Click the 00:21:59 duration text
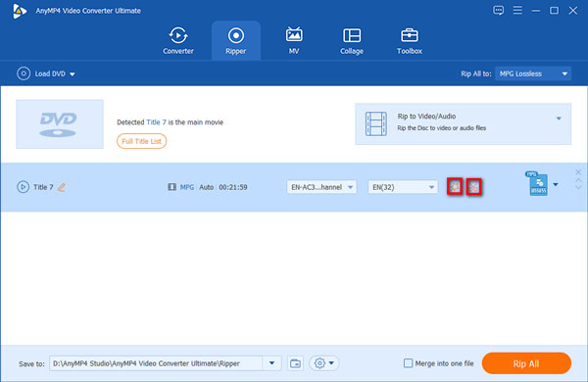The width and height of the screenshot is (588, 382). tap(233, 187)
